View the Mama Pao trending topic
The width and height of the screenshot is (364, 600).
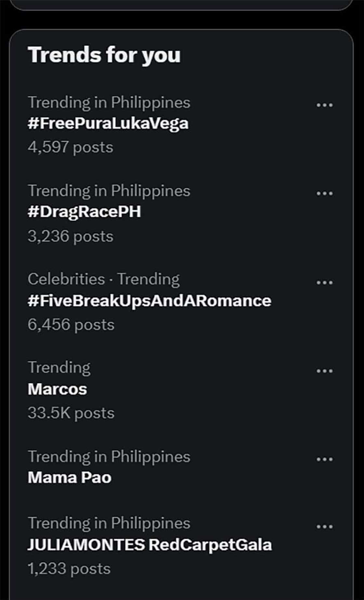click(x=70, y=477)
